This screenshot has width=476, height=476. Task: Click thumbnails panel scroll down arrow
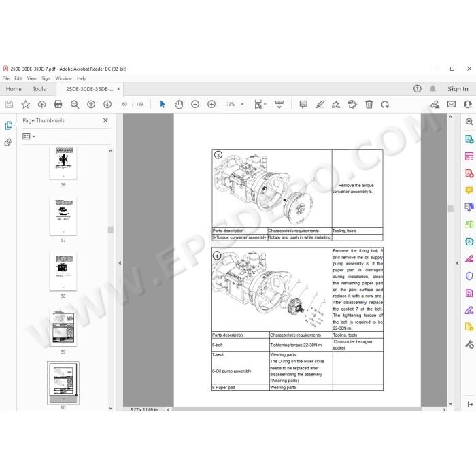[x=110, y=408]
